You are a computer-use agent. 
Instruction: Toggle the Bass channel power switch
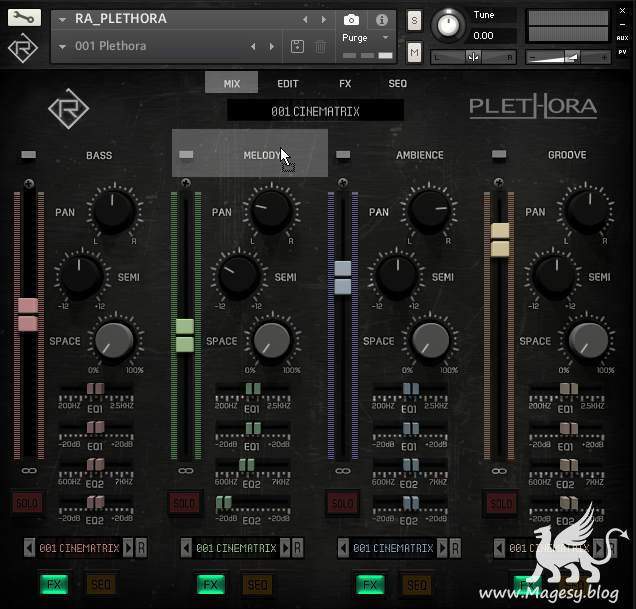[28, 155]
